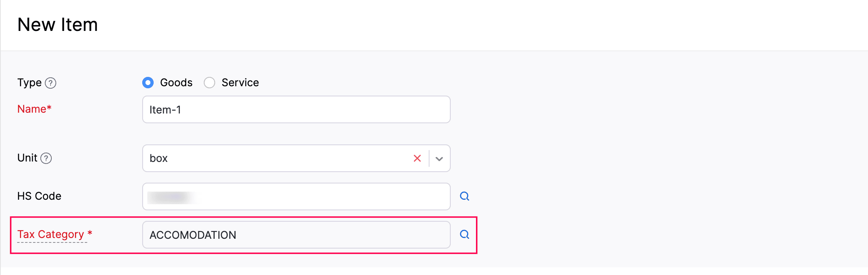Screen dimensions: 868x275
Task: Click the New Item page heading
Action: click(57, 25)
